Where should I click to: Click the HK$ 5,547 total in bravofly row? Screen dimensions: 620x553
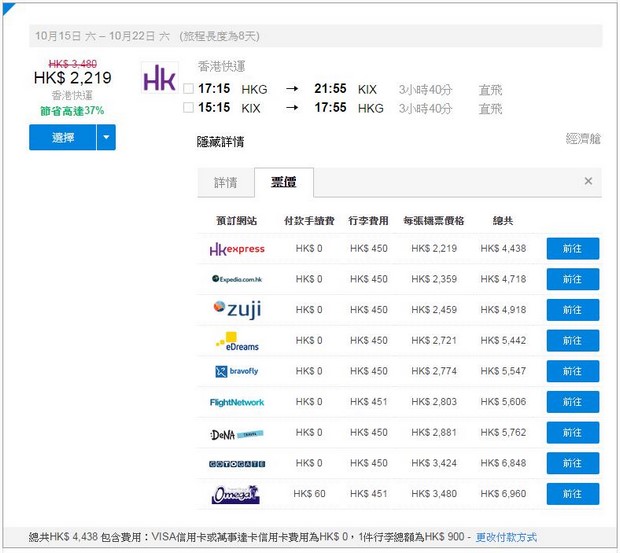point(503,371)
